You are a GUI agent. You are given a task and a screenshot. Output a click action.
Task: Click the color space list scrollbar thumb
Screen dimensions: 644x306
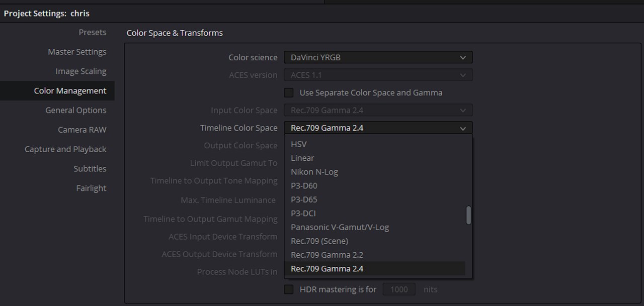click(x=469, y=215)
